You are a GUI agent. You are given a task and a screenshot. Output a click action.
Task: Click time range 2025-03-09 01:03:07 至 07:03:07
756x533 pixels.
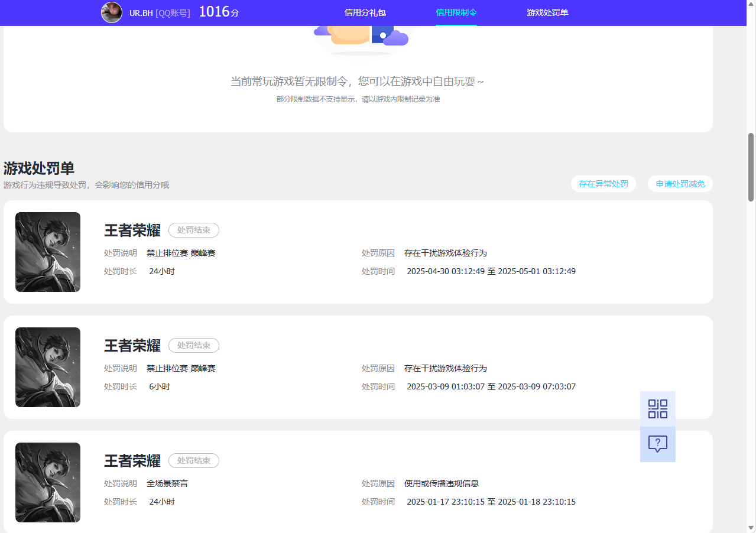(x=491, y=386)
